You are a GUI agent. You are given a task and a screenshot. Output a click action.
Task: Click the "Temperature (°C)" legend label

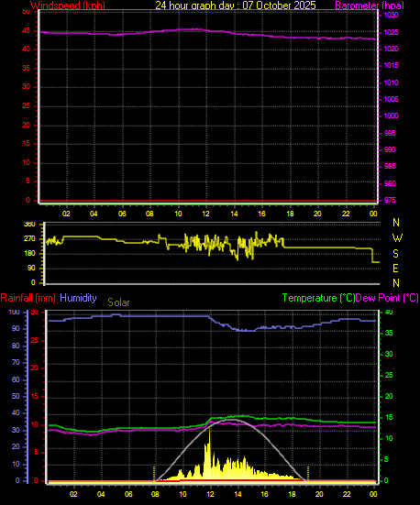[x=318, y=298]
